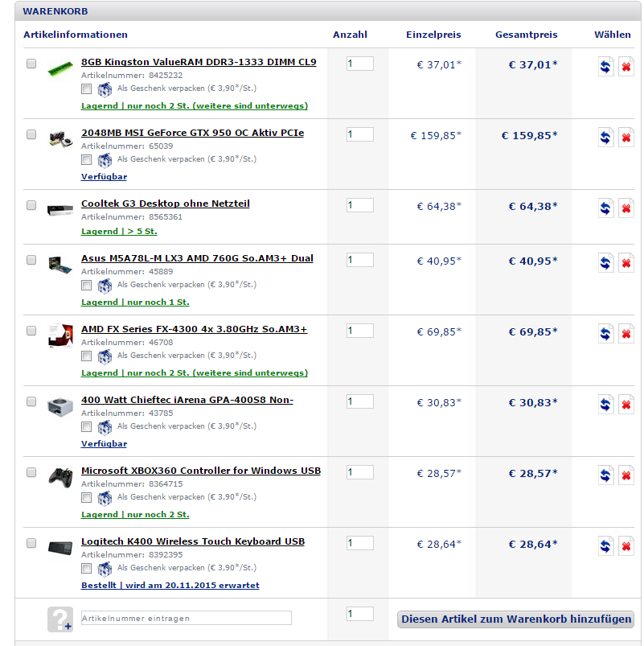Click 'Verfügbar' under MSI GeForce GTX 950
Viewport: 644px width, 646px height.
(x=104, y=177)
